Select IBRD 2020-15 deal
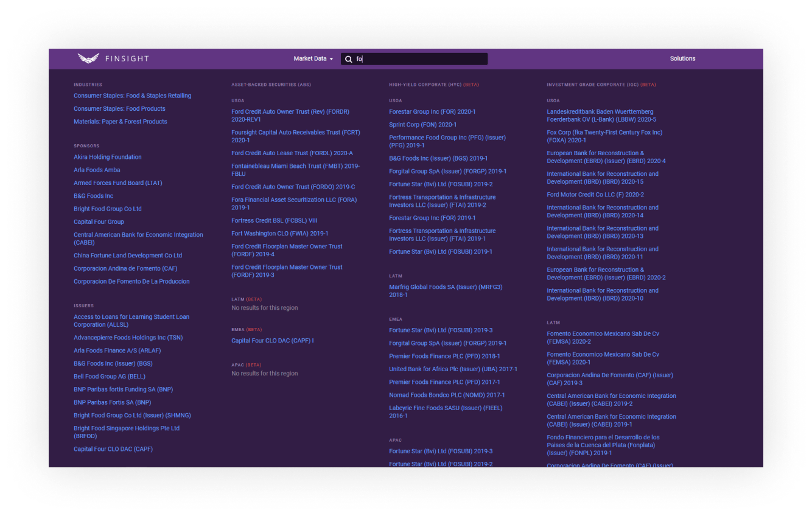 point(603,178)
